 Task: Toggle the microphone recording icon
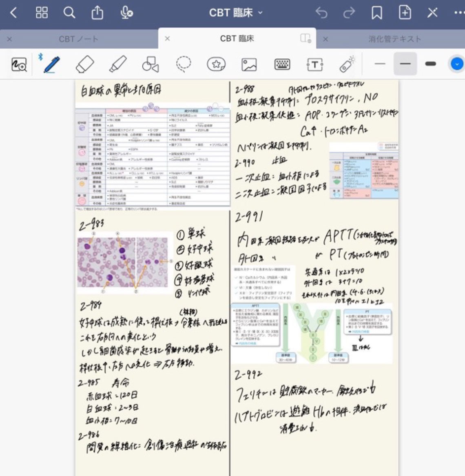coord(126,13)
